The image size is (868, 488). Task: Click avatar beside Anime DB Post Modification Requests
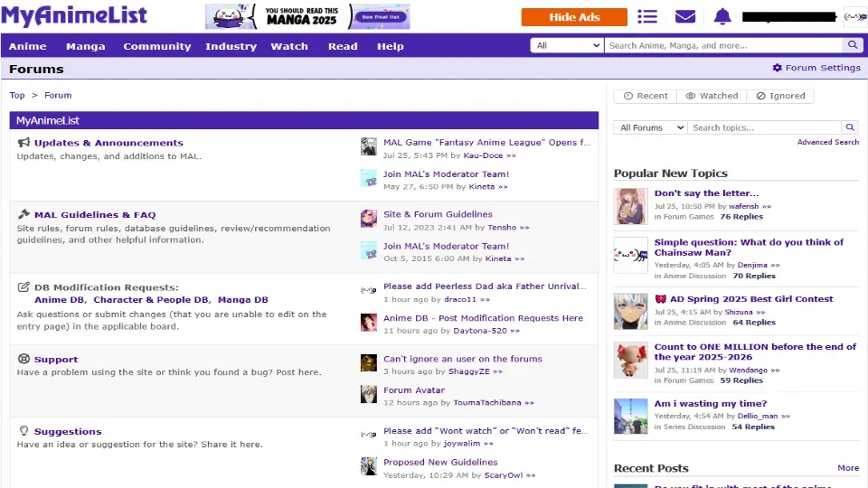369,322
